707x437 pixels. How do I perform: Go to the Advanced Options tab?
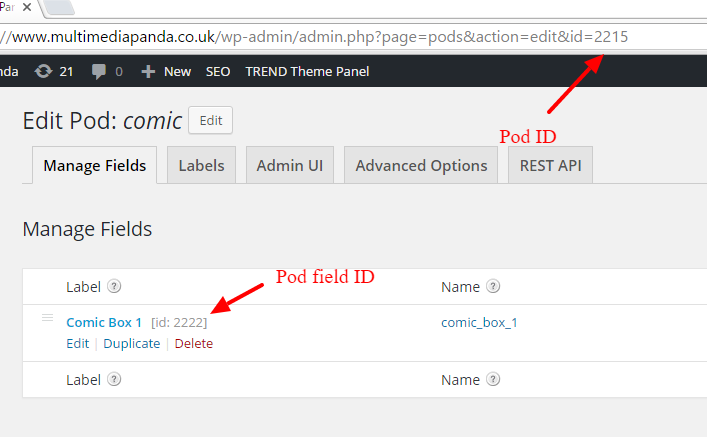click(x=421, y=166)
